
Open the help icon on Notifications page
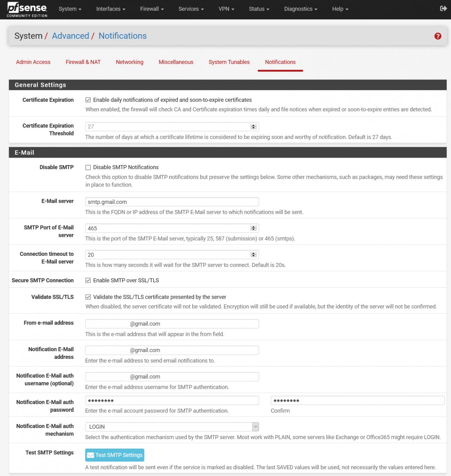pos(438,36)
